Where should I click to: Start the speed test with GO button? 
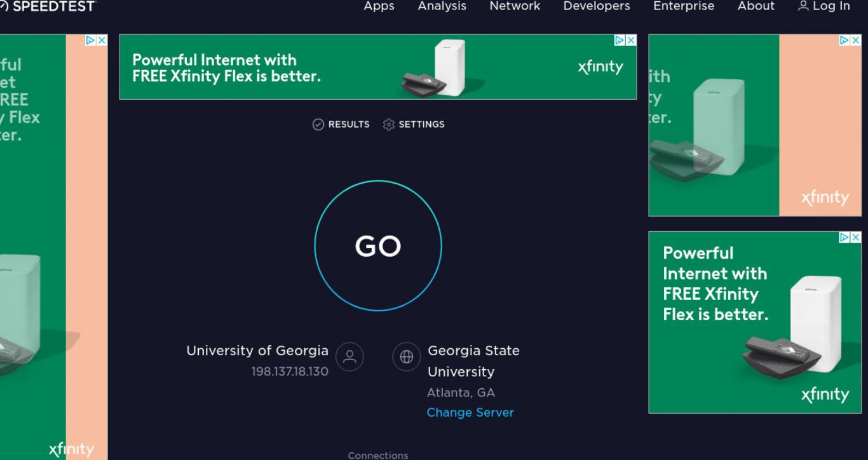pyautogui.click(x=378, y=246)
